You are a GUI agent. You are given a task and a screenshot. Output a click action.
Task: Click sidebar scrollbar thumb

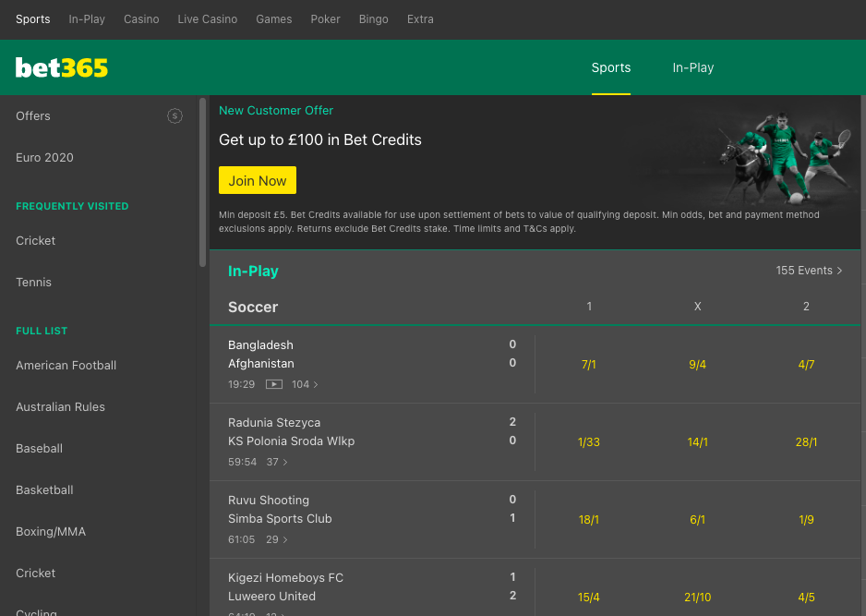203,182
